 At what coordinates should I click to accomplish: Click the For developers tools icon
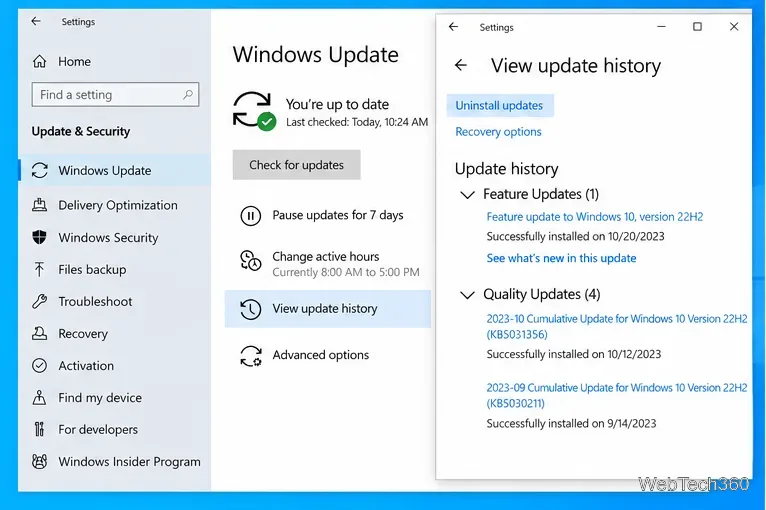point(40,429)
